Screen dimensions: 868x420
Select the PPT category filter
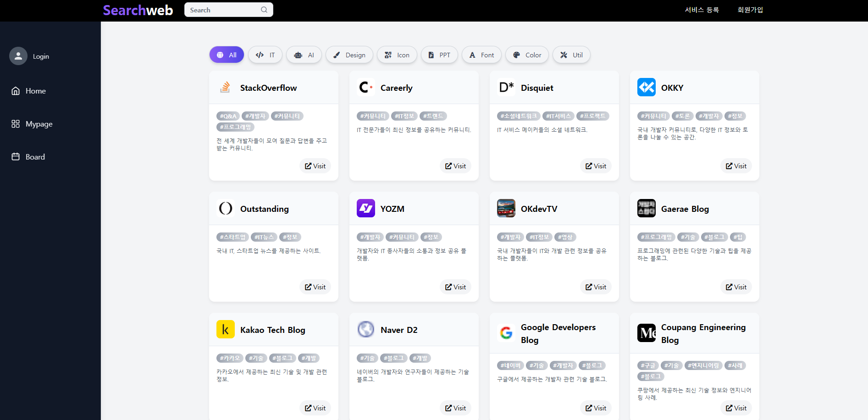[439, 55]
